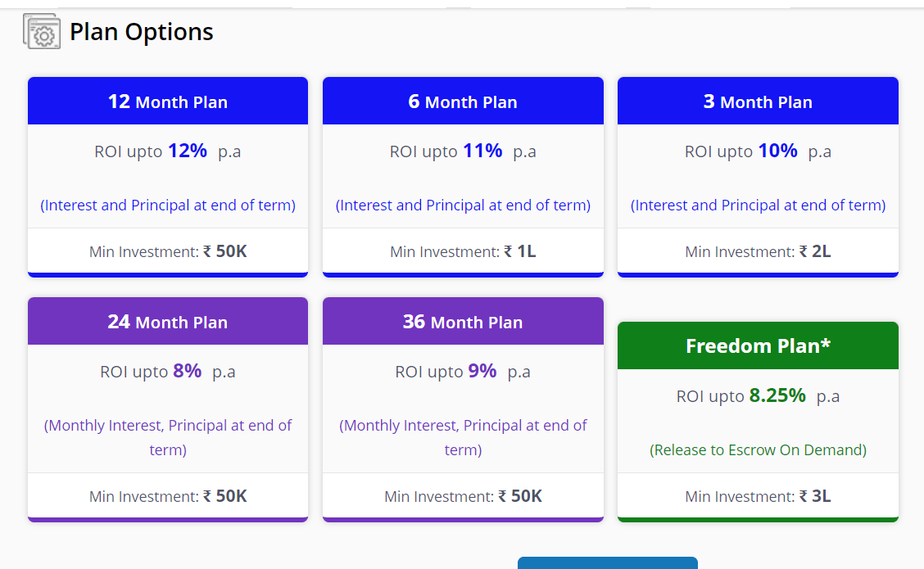Click the 10% ROI figure
Screen dimensions: 924x569
coord(778,151)
